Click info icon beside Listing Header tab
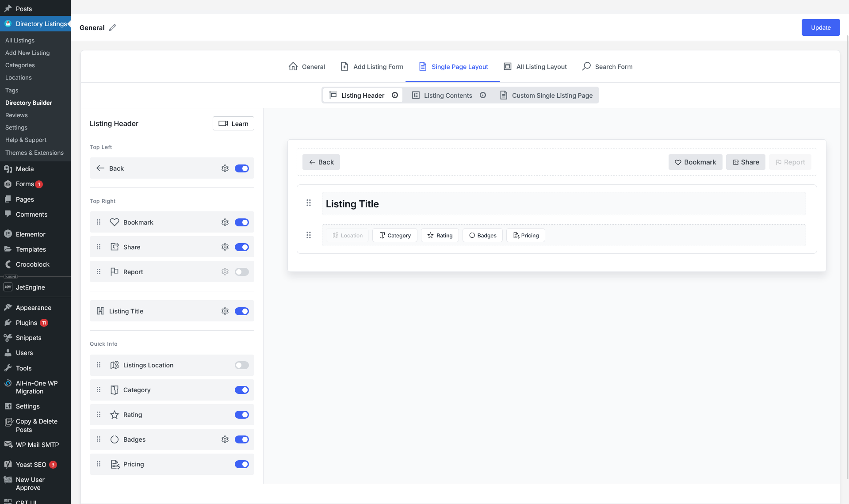 click(395, 95)
